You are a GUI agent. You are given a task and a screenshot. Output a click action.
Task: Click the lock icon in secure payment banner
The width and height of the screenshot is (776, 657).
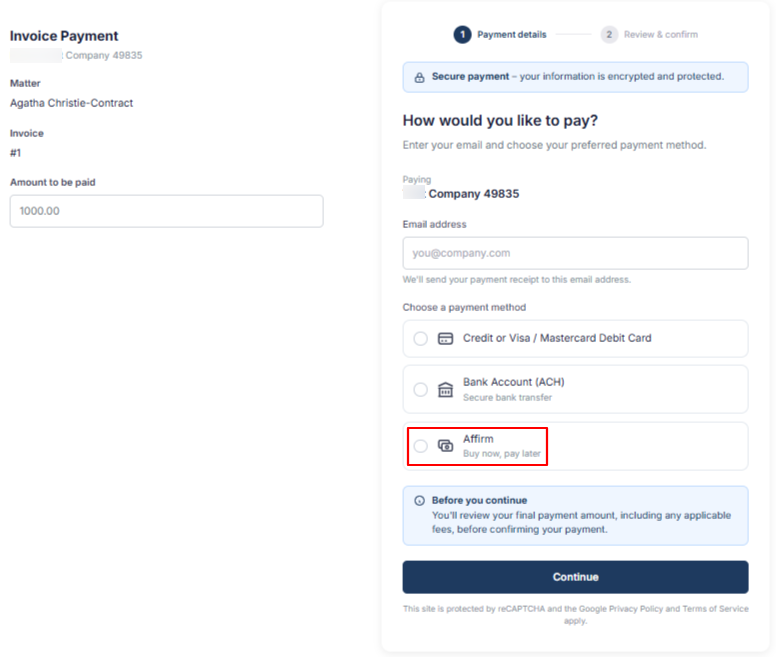[419, 77]
